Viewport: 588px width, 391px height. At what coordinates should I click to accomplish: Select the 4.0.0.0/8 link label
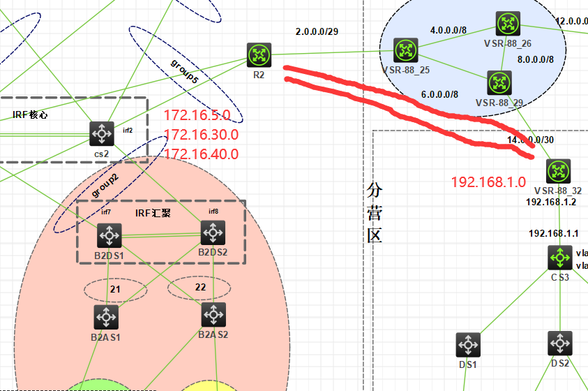click(448, 30)
